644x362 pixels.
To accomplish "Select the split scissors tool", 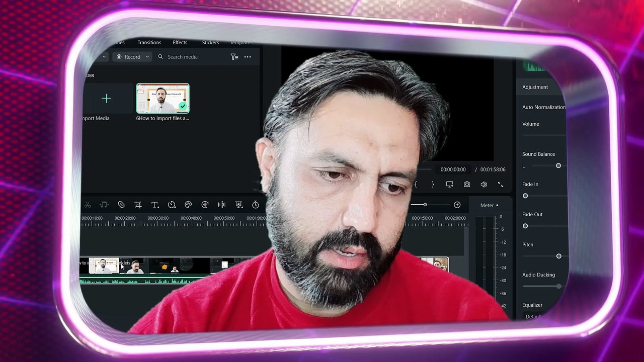I will pyautogui.click(x=88, y=205).
